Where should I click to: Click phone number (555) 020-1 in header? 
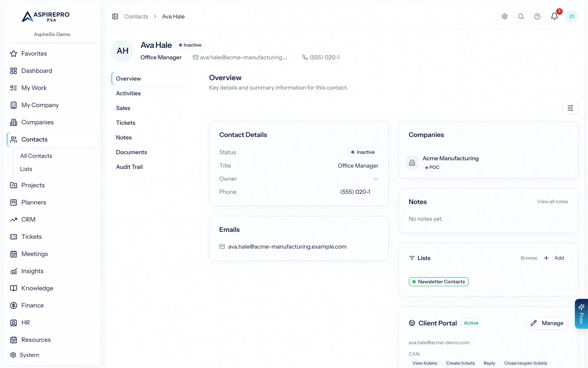click(x=325, y=57)
